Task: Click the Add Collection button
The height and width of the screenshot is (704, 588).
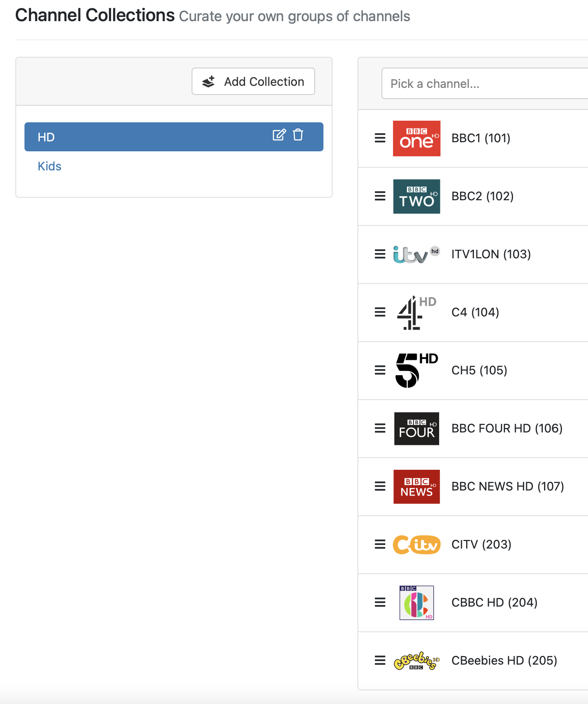Action: [x=253, y=82]
